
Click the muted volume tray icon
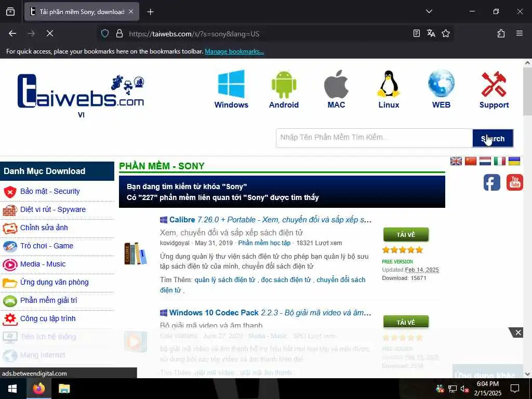tap(464, 389)
